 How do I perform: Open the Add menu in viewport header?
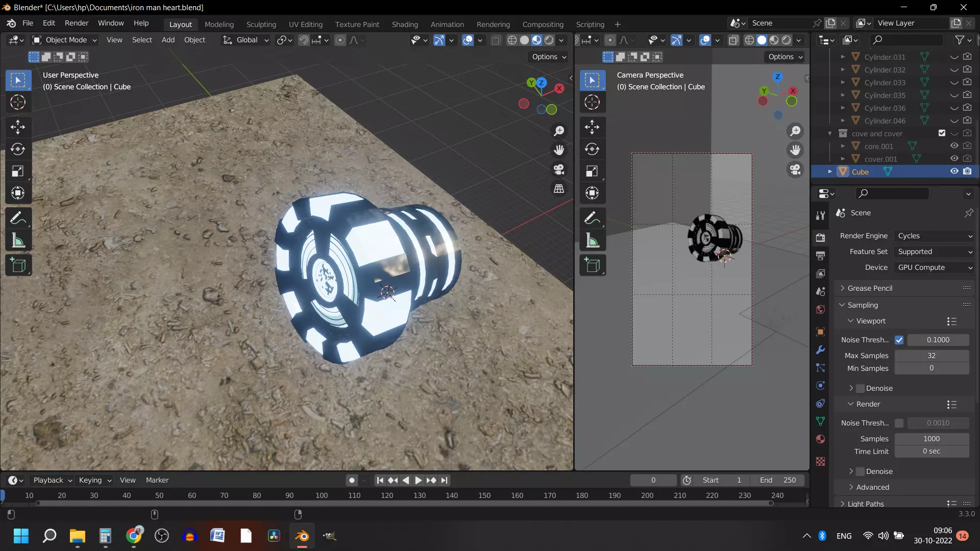[168, 40]
